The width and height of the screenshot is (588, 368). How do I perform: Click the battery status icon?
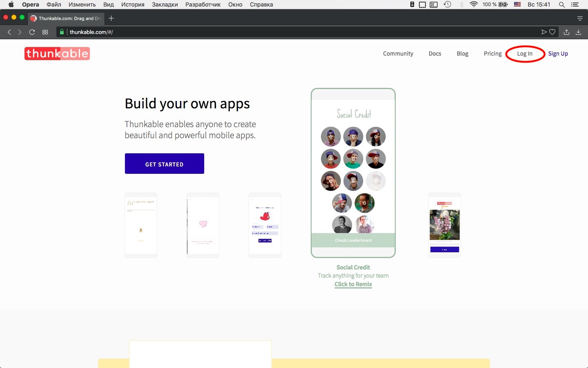503,4
